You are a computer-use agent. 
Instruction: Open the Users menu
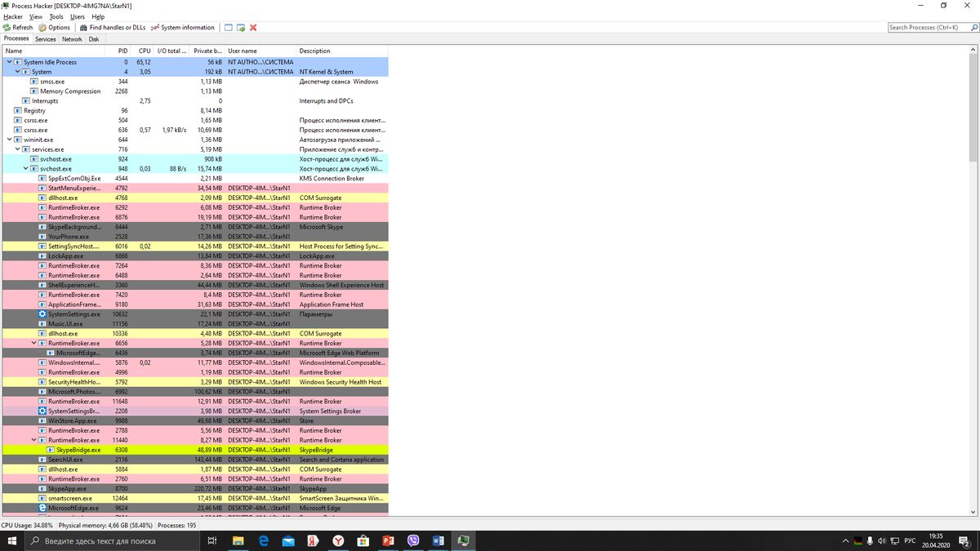pos(78,16)
